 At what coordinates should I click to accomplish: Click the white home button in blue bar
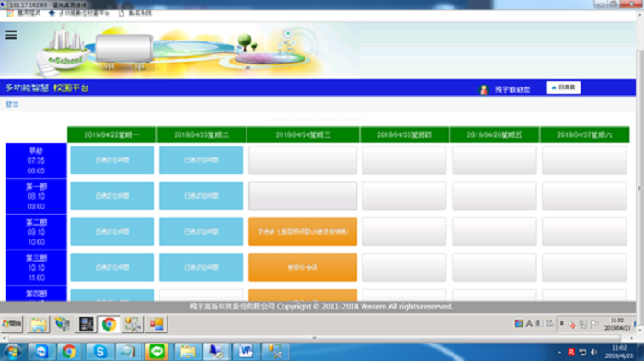coord(563,87)
